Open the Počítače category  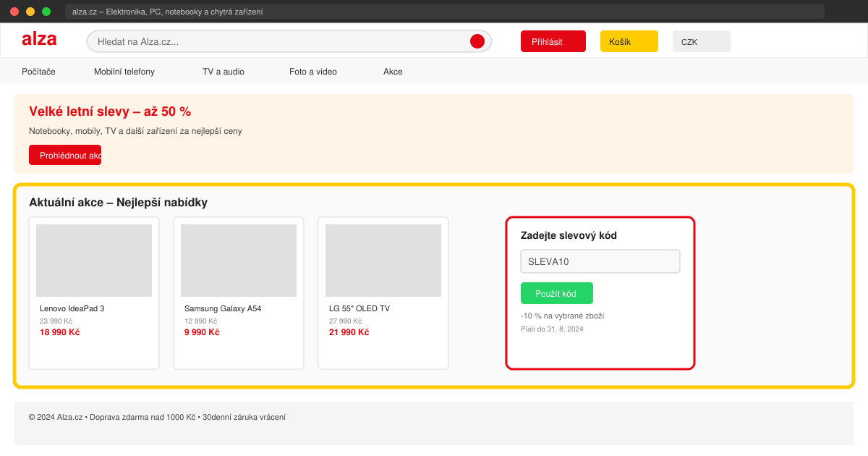(x=38, y=72)
